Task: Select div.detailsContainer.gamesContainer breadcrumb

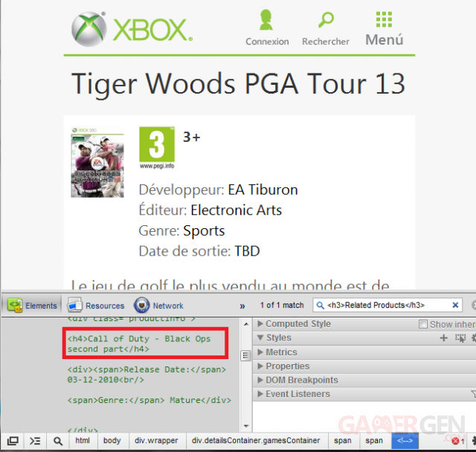Action: 256,440
